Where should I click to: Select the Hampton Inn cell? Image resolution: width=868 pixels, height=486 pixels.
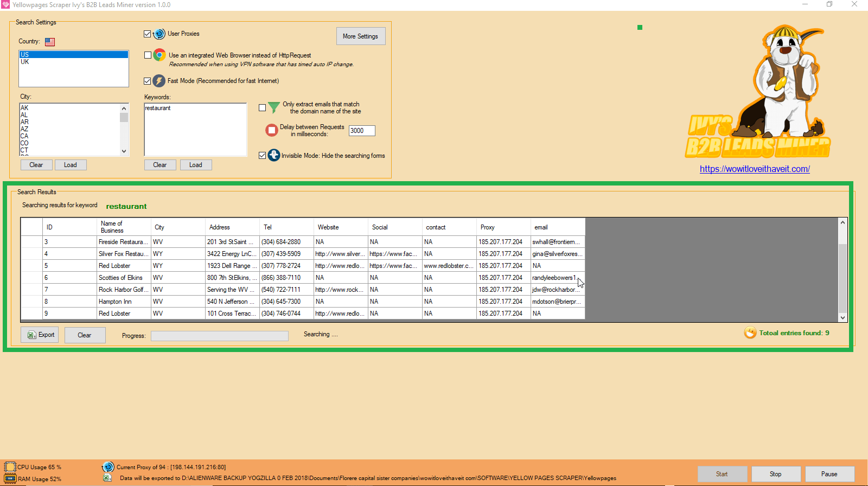pyautogui.click(x=124, y=302)
